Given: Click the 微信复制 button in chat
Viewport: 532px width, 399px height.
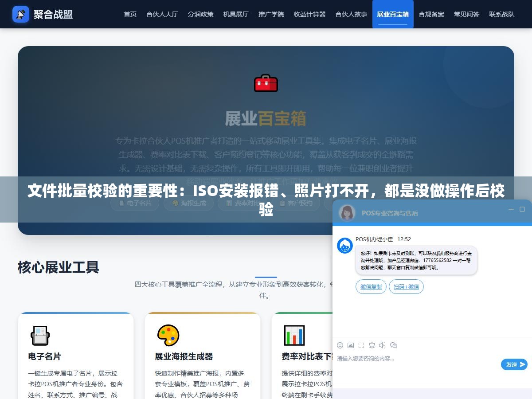Looking at the screenshot, I should click(371, 287).
